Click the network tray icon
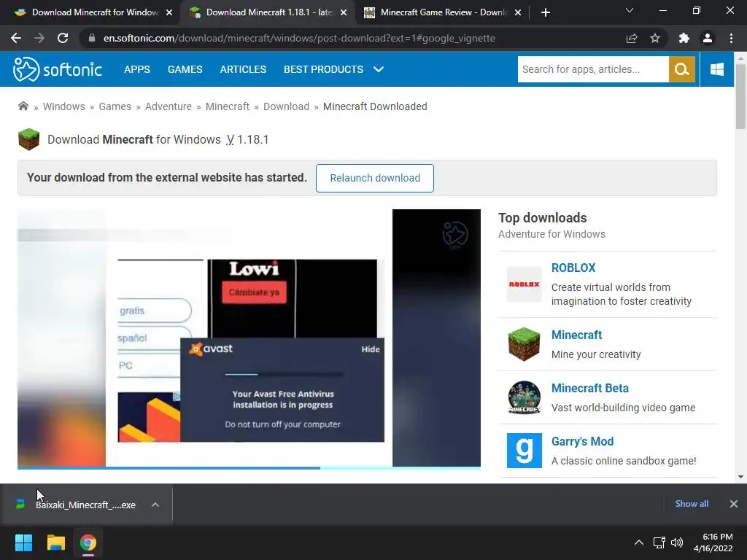 coord(659,542)
